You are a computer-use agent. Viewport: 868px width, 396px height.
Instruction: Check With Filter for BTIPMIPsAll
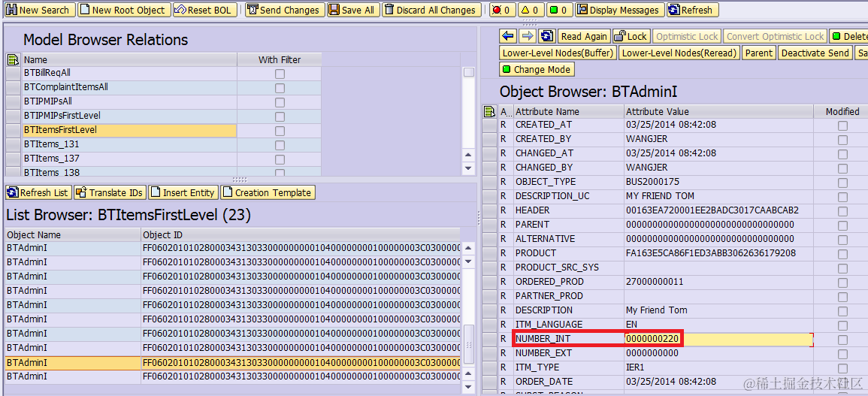click(280, 102)
